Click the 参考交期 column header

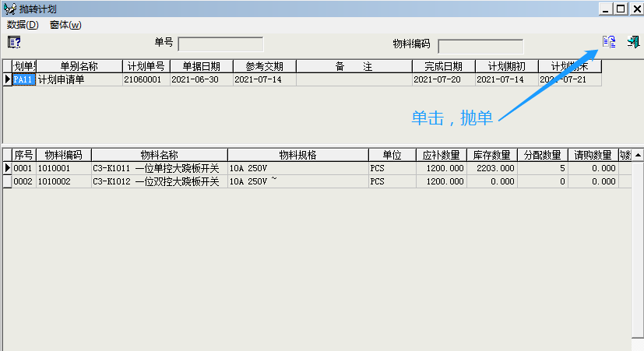tap(264, 67)
